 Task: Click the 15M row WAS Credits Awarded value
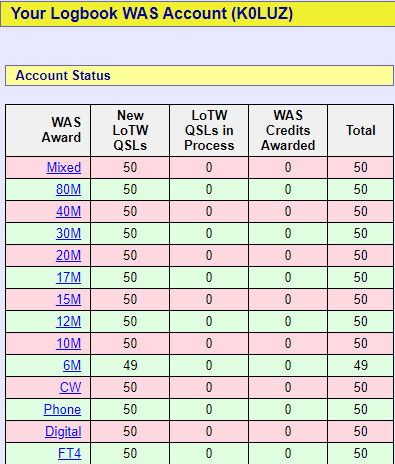pyautogui.click(x=288, y=299)
